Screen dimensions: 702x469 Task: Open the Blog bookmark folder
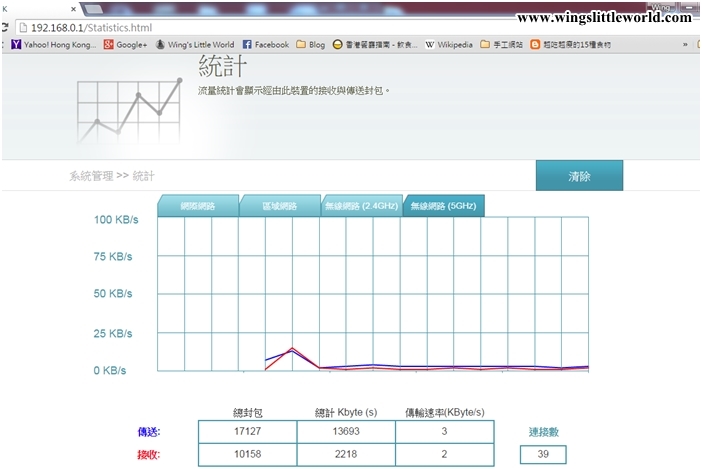310,45
